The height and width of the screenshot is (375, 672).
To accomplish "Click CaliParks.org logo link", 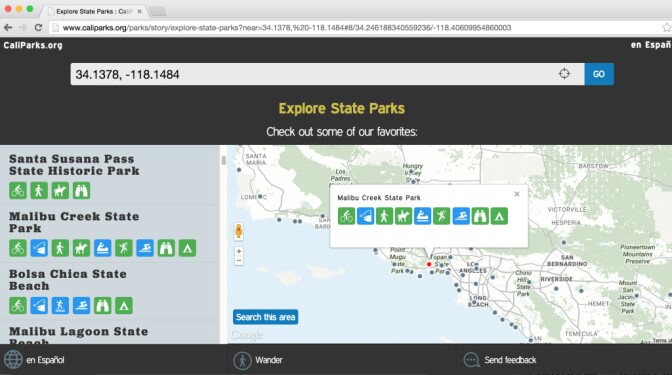I will (x=33, y=45).
